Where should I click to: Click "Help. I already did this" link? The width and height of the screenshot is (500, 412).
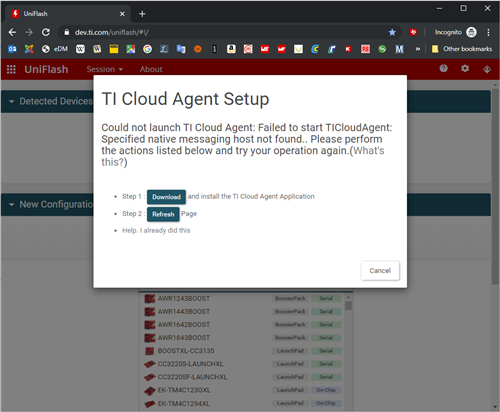pos(156,230)
